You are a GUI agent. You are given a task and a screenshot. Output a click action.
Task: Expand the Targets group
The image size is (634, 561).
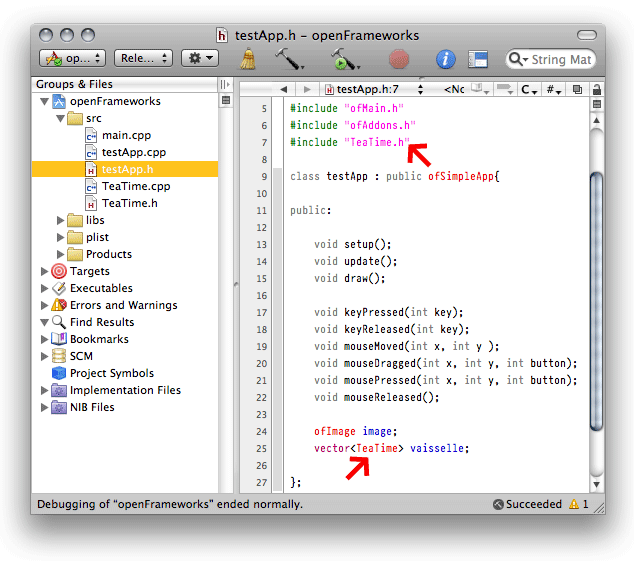click(x=43, y=271)
